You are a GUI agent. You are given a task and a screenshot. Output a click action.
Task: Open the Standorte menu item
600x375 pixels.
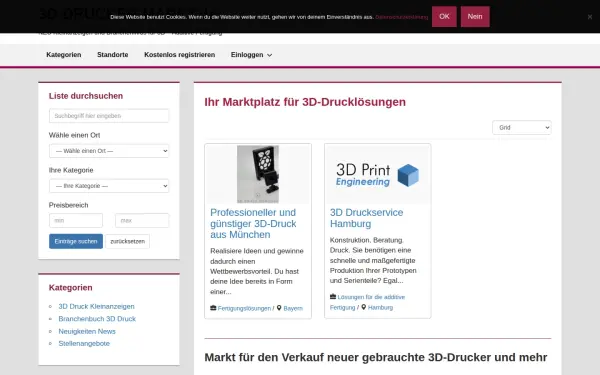pos(112,55)
